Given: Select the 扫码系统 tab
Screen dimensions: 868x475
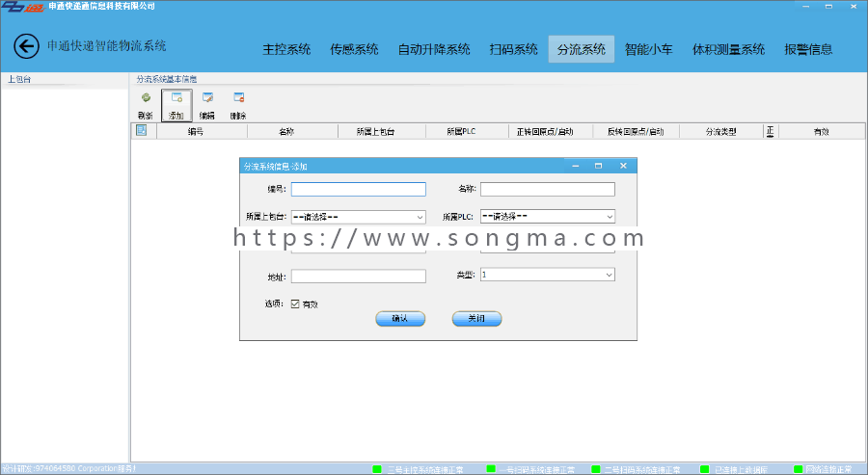Looking at the screenshot, I should pos(513,49).
